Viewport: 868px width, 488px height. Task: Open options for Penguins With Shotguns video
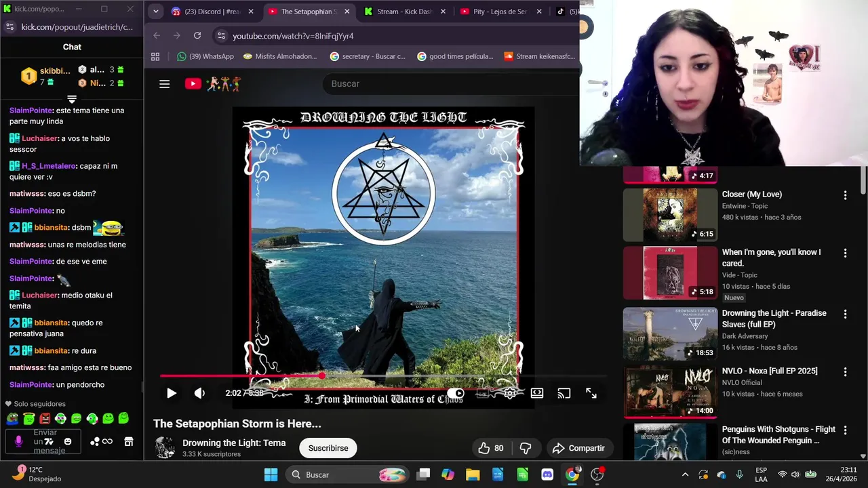tap(845, 430)
